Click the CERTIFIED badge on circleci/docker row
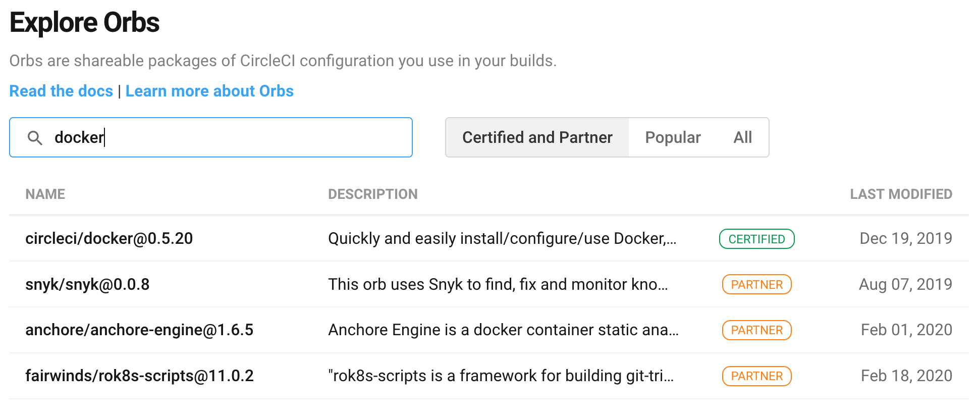The image size is (980, 417). point(756,239)
